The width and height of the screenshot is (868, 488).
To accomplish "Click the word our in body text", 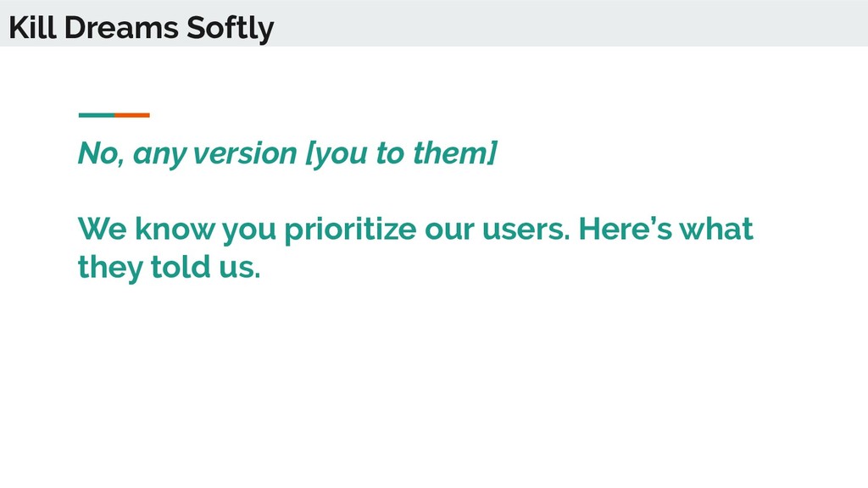I will coord(449,230).
